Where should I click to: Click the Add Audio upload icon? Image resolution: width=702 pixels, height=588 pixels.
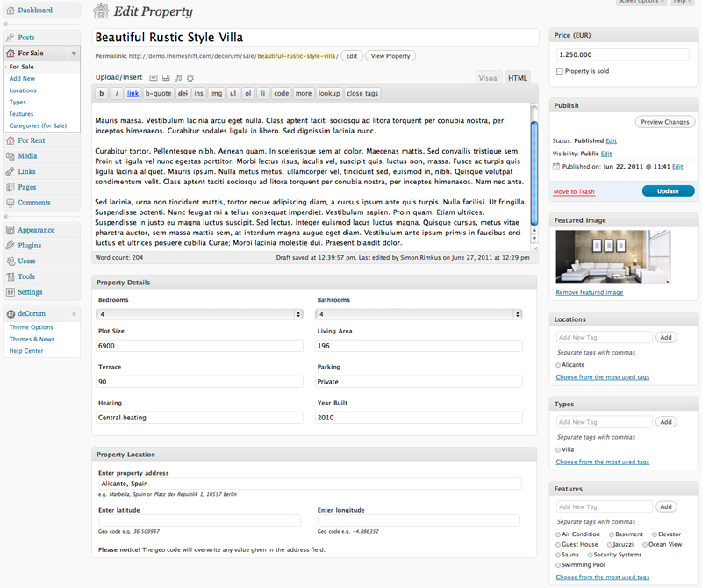click(178, 78)
